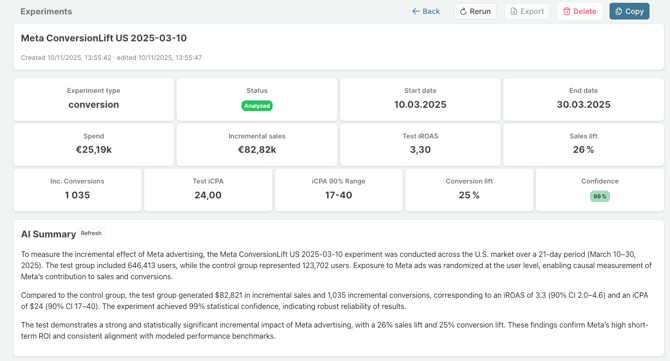Image resolution: width=670 pixels, height=361 pixels.
Task: Click the end date 30.03.2025
Action: pos(583,105)
